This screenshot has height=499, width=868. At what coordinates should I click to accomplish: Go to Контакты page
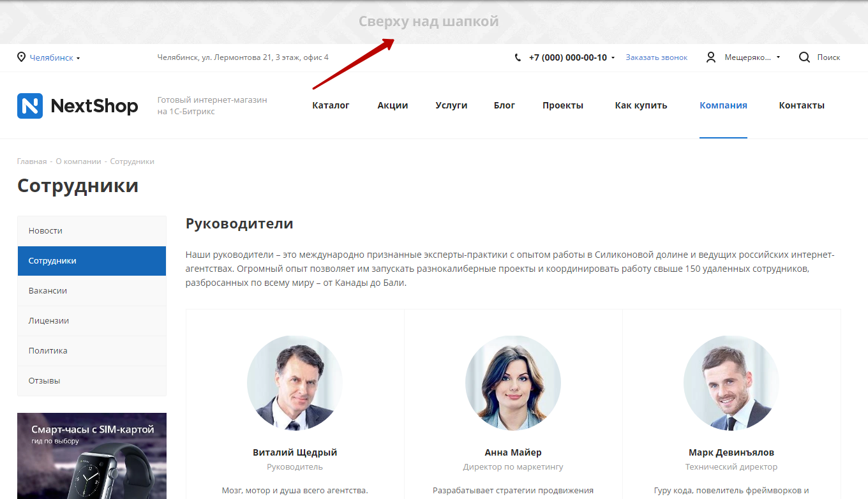[x=802, y=105]
